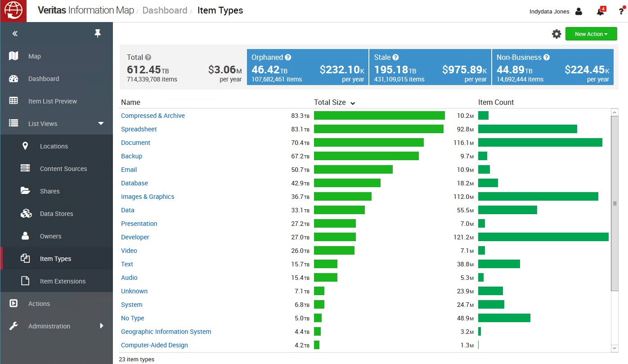
Task: Expand the Administration submenu arrow
Action: tap(101, 326)
